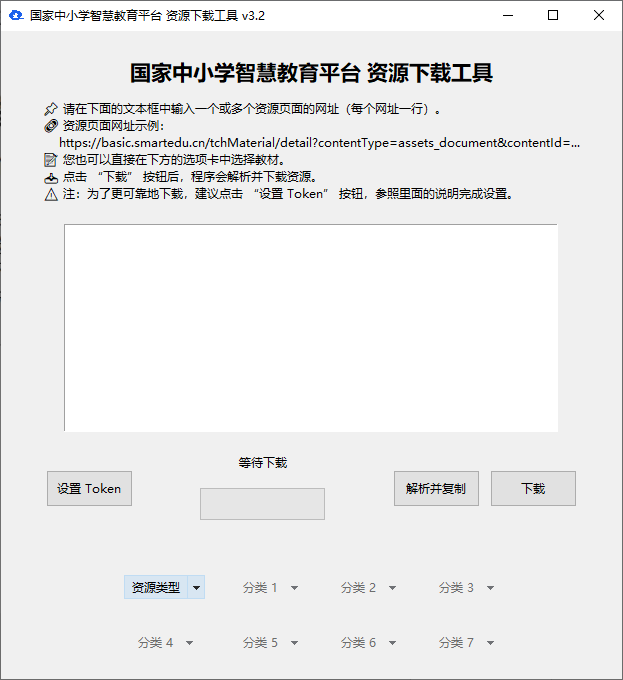This screenshot has height=680, width=623.
Task: Click the cloud app icon in title bar
Action: 16,16
